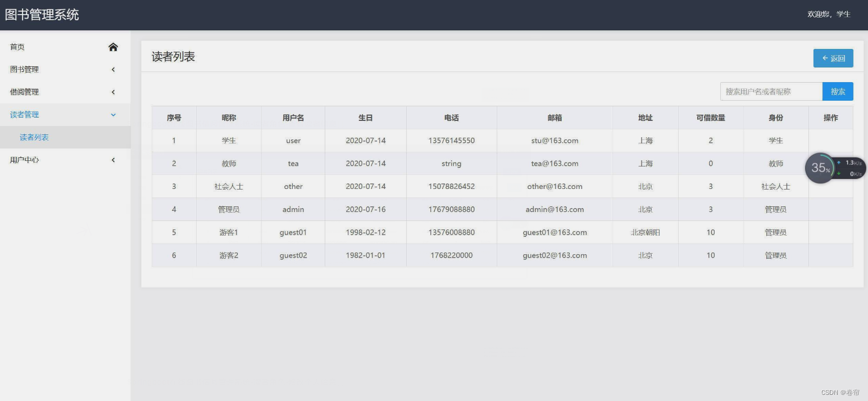Click the left arrow icon on the 返回 button
Screen dimensions: 868x401
point(825,58)
